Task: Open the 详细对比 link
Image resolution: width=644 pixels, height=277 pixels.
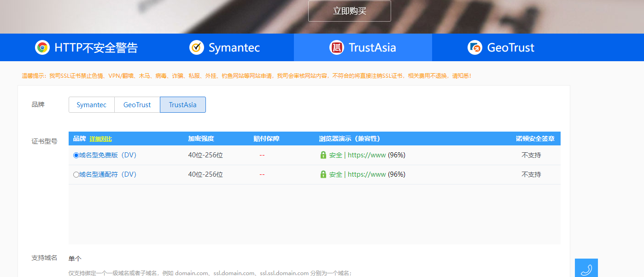Action: pos(100,139)
